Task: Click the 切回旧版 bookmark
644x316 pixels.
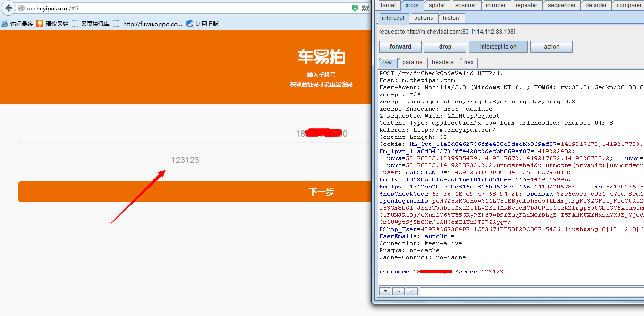Action: (203, 24)
